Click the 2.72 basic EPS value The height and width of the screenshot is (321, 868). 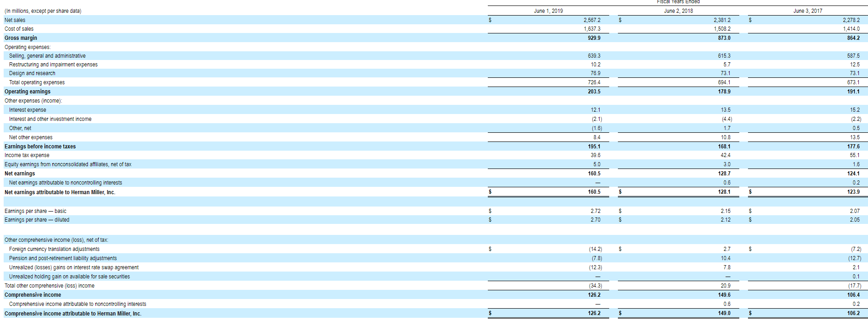tap(595, 211)
